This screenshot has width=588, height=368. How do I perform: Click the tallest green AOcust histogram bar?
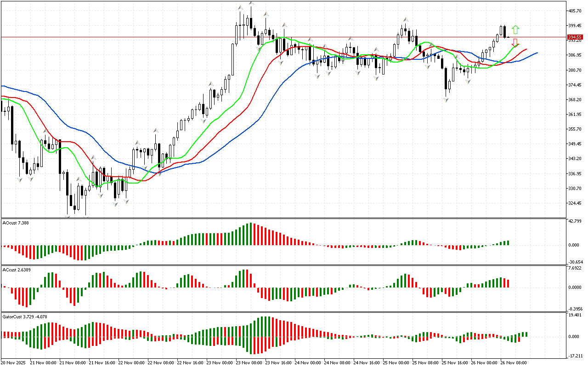pos(251,234)
